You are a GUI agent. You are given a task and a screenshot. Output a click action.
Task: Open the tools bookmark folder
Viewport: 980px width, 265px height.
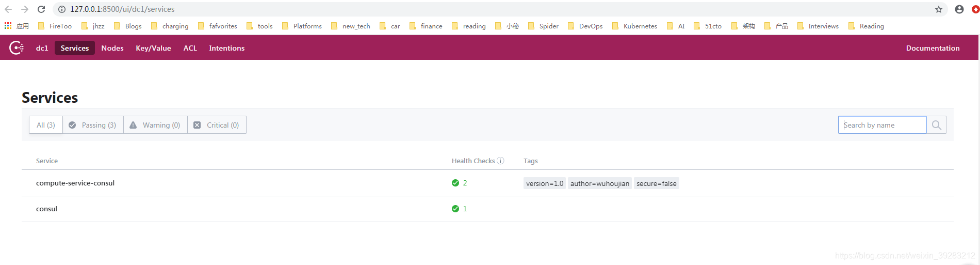click(259, 26)
